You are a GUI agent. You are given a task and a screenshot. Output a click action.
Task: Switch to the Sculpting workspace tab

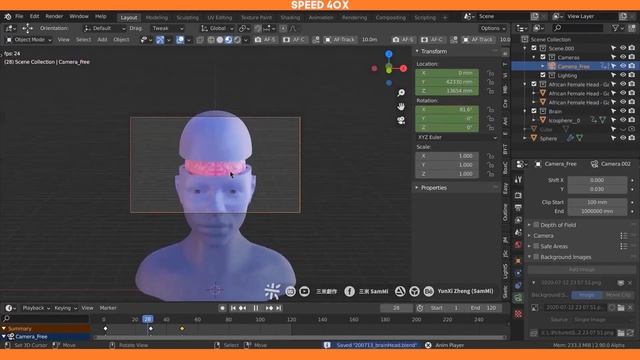coord(188,18)
